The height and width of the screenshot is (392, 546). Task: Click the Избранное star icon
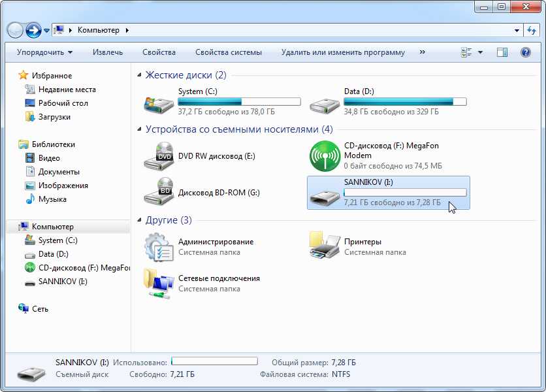click(24, 75)
